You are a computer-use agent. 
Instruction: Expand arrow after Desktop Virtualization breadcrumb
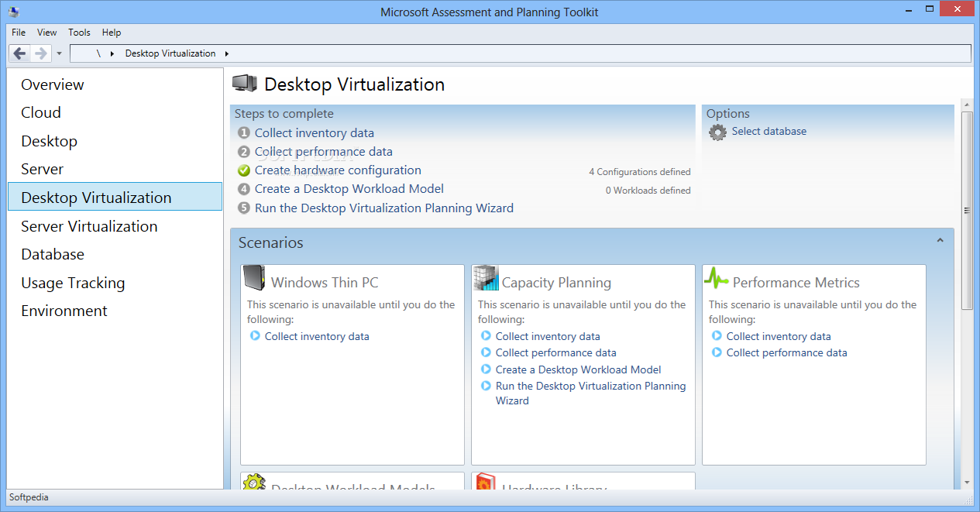pos(226,53)
